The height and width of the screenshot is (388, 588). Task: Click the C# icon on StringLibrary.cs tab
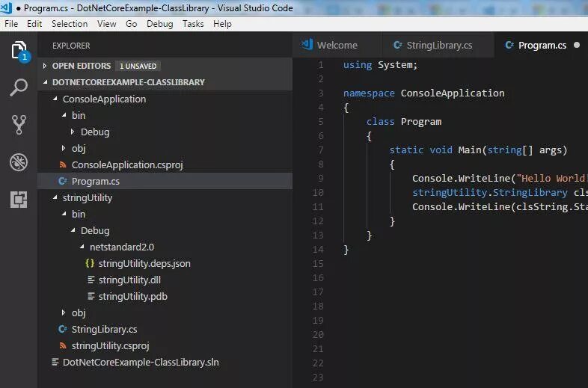(x=397, y=45)
